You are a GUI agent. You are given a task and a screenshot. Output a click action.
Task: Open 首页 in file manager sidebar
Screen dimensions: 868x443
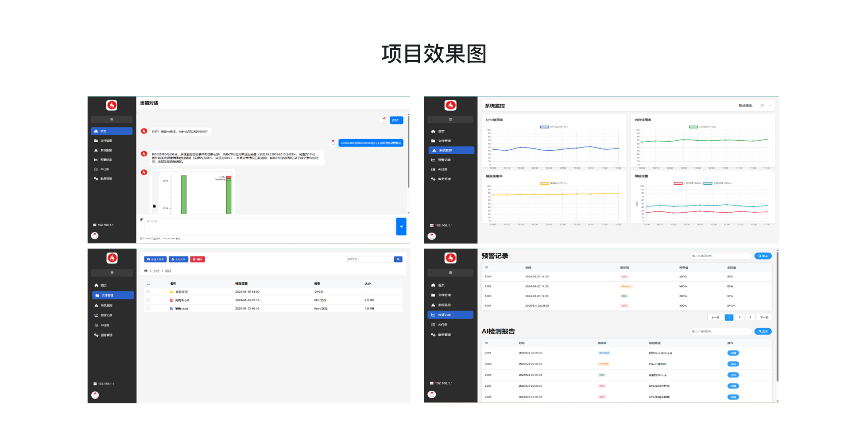point(112,285)
